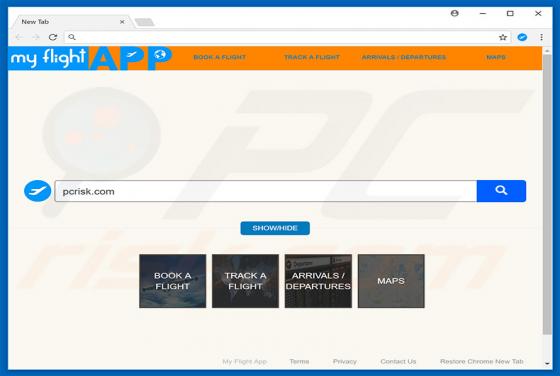This screenshot has width=560, height=376.
Task: Click the scrollbar up arrow
Action: point(547,51)
